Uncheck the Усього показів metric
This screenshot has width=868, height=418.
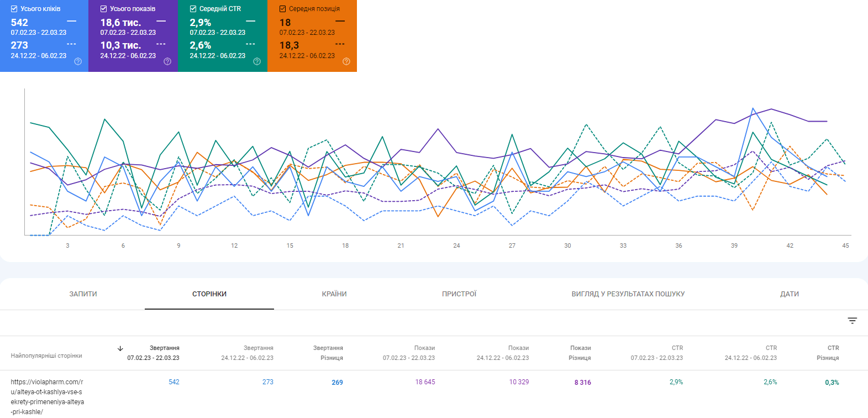[104, 9]
